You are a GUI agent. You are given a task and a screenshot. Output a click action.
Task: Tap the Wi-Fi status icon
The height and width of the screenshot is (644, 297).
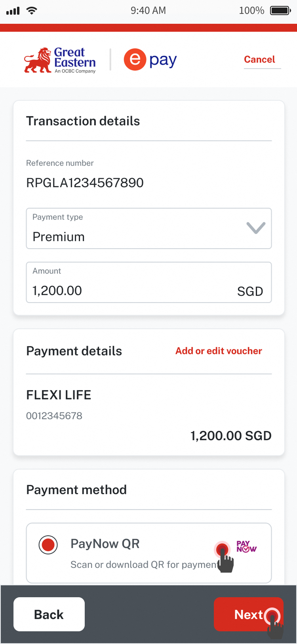tap(31, 11)
